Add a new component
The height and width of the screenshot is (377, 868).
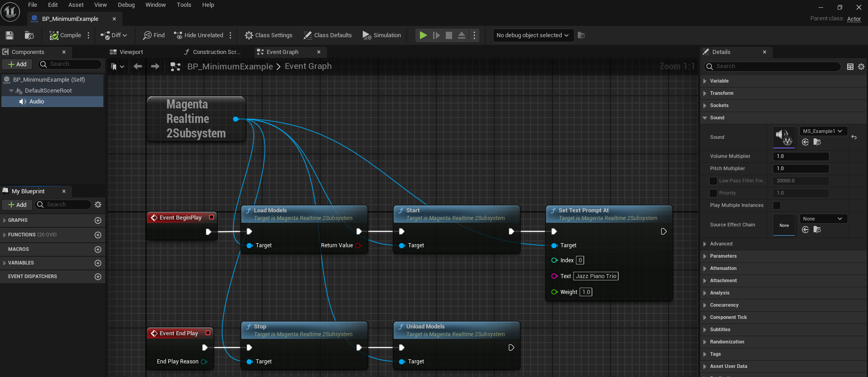pos(17,64)
